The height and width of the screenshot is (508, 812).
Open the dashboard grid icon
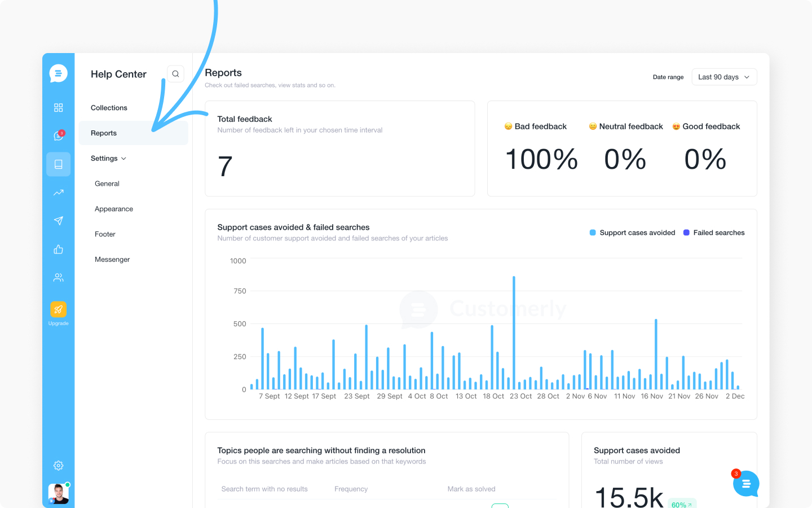click(x=58, y=108)
